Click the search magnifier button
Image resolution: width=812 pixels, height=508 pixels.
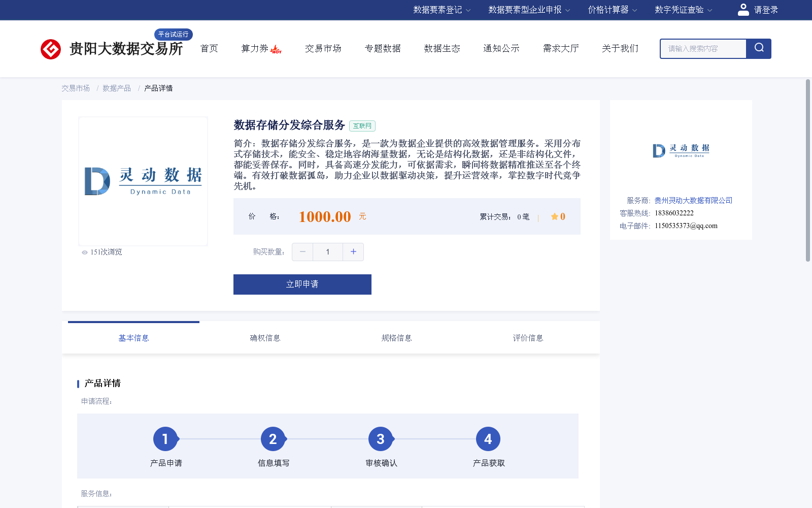click(759, 49)
